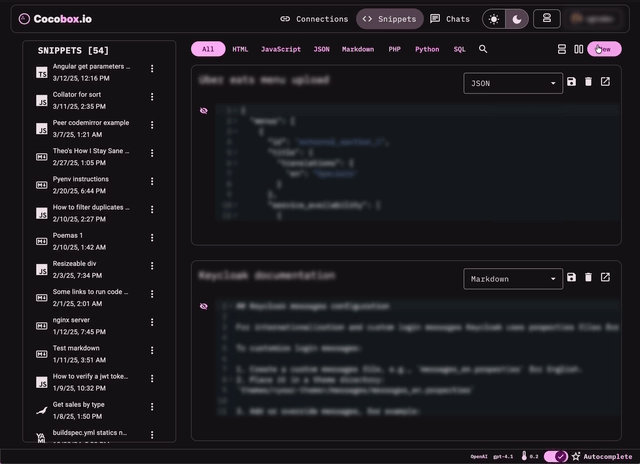640x464 pixels.
Task: Click JS icon of Resizeable div
Action: [42, 270]
